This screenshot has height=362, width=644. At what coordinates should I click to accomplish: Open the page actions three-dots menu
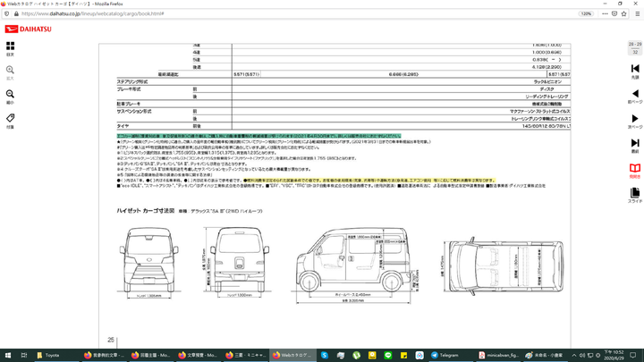[605, 13]
